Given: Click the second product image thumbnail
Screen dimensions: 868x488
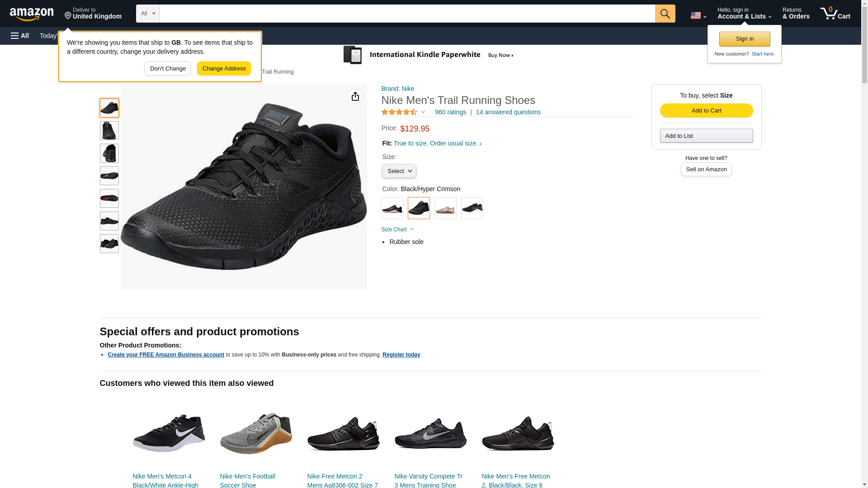Looking at the screenshot, I should [x=109, y=131].
